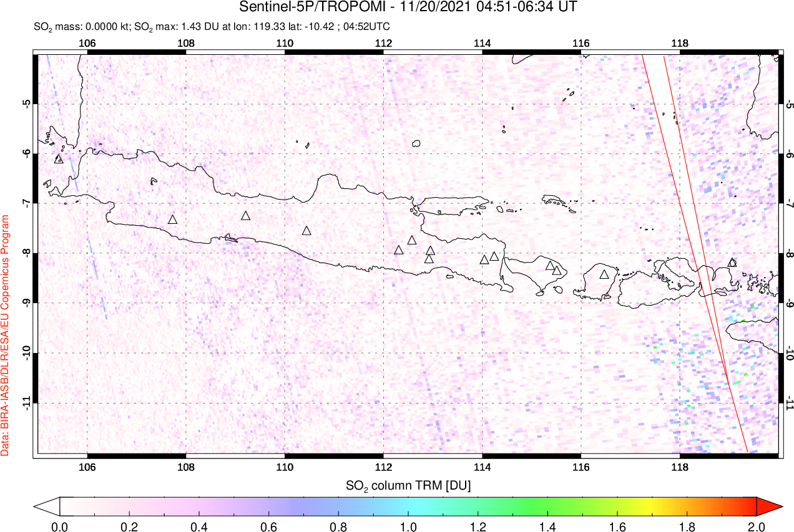Click the colorbar tick label 0.2
The height and width of the screenshot is (532, 794).
point(129,526)
